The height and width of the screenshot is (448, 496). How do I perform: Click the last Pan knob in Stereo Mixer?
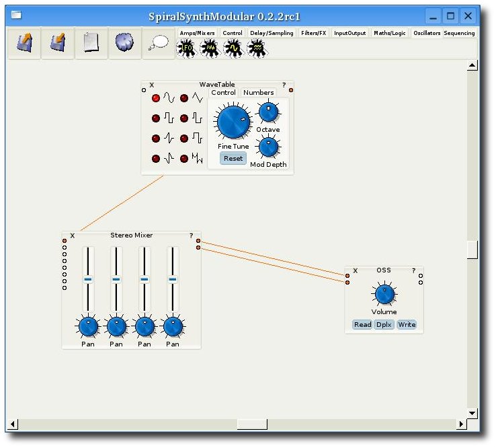pos(173,326)
